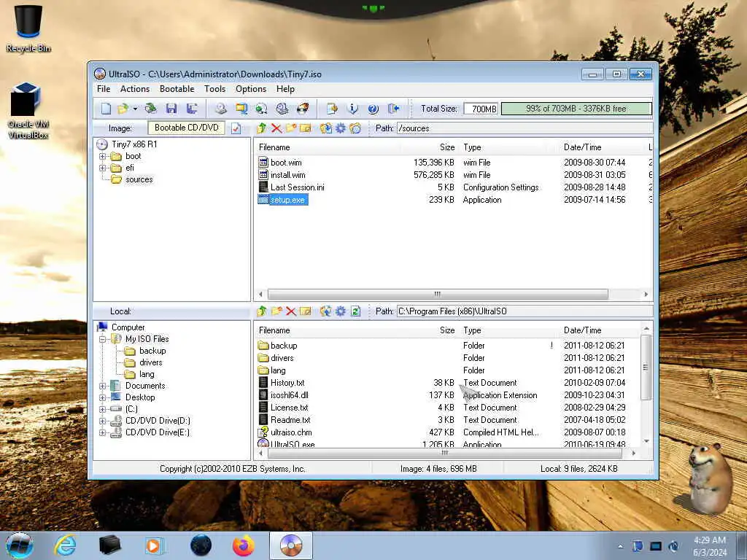Open the File menu
This screenshot has height=560, width=747.
coord(104,89)
